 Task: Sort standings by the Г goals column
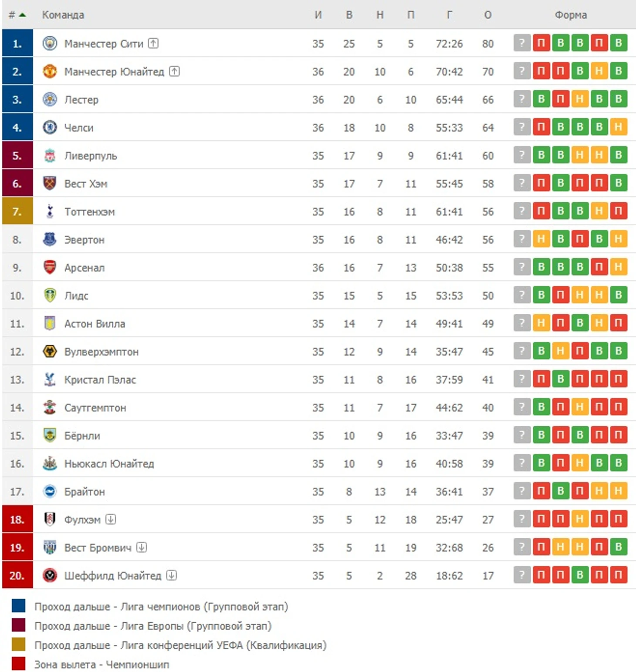click(x=449, y=15)
